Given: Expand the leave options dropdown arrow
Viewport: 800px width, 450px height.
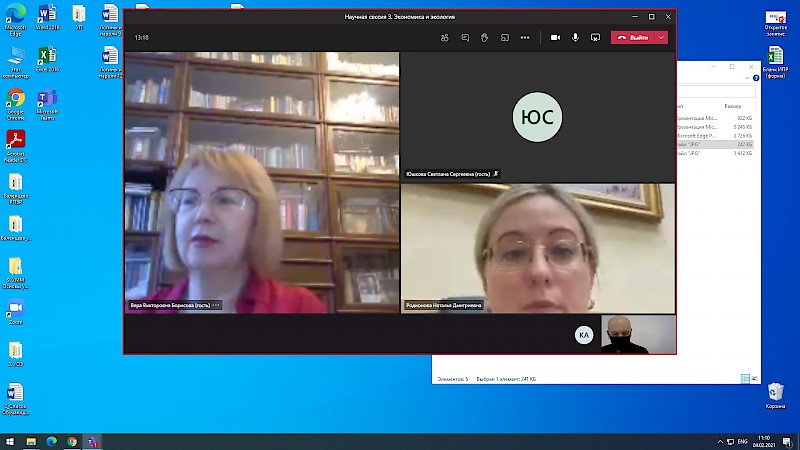Looking at the screenshot, I should (662, 37).
